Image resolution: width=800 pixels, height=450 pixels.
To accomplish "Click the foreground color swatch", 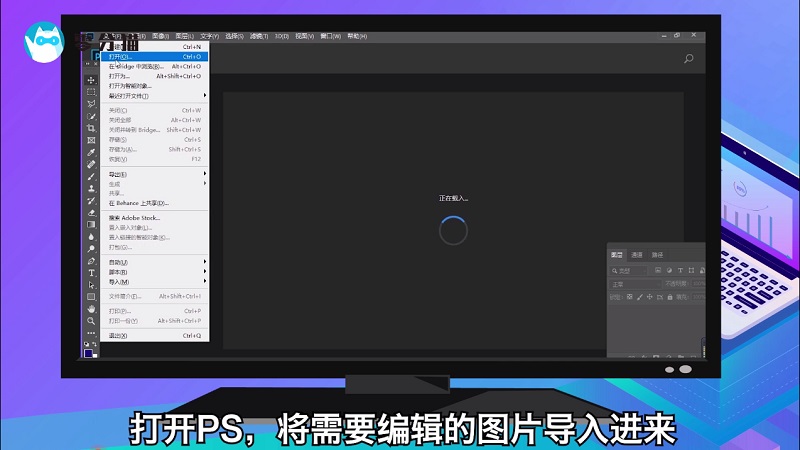I will click(x=89, y=351).
